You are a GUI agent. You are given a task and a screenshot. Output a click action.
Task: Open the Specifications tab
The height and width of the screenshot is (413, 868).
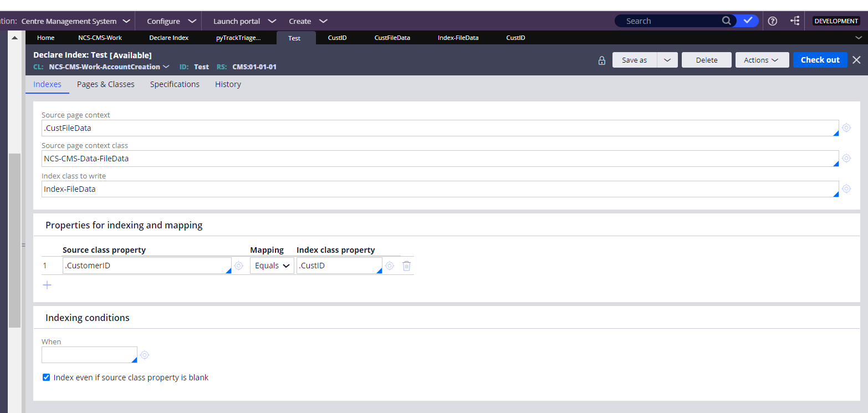click(175, 84)
